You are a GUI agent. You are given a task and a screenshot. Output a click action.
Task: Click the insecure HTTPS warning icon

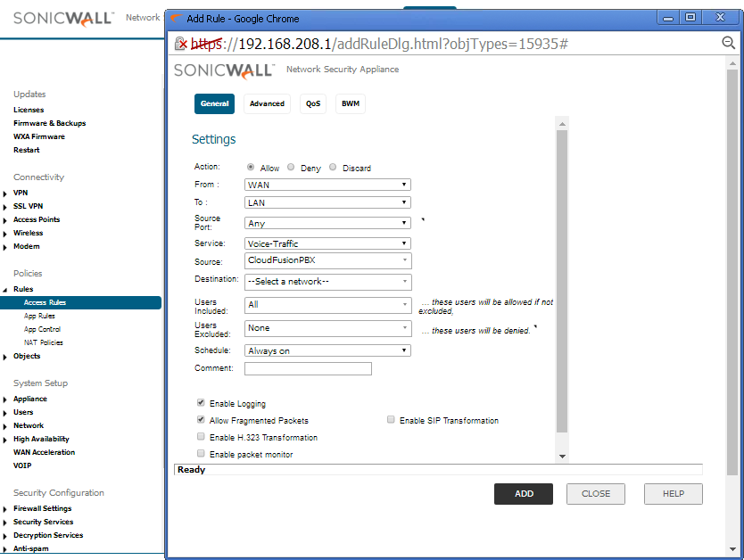(181, 44)
